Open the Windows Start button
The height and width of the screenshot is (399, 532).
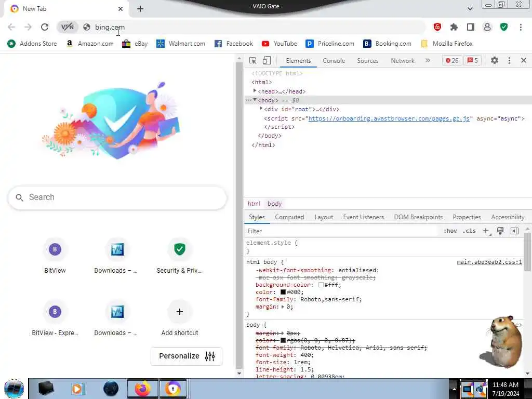[14, 389]
